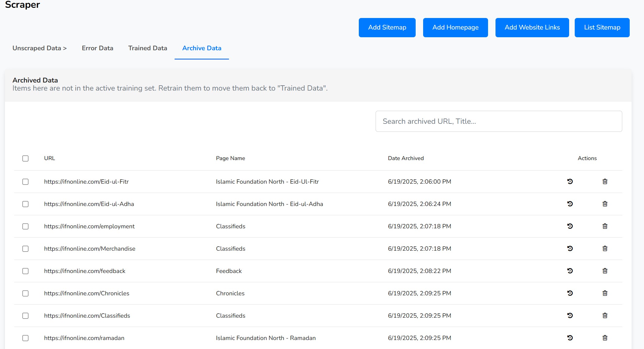Delete the Eid-ul-Fitr archived entry
This screenshot has height=349, width=644.
pos(605,181)
